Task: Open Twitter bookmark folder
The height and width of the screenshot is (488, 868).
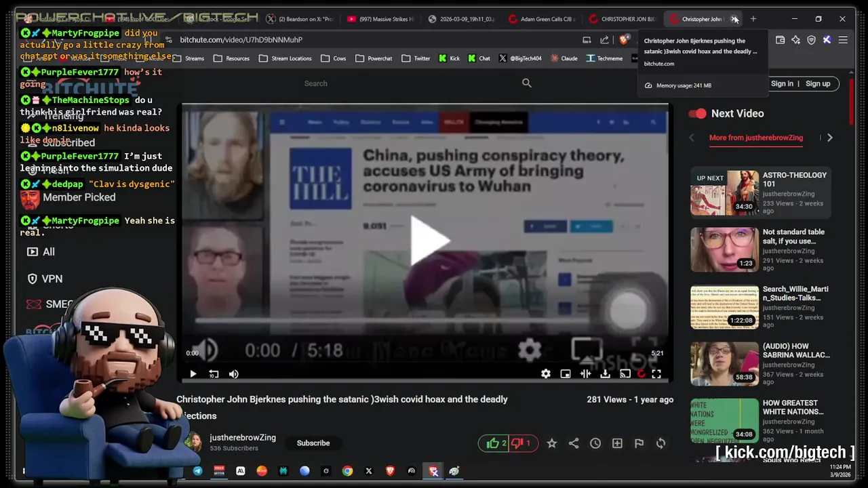Action: 415,58
